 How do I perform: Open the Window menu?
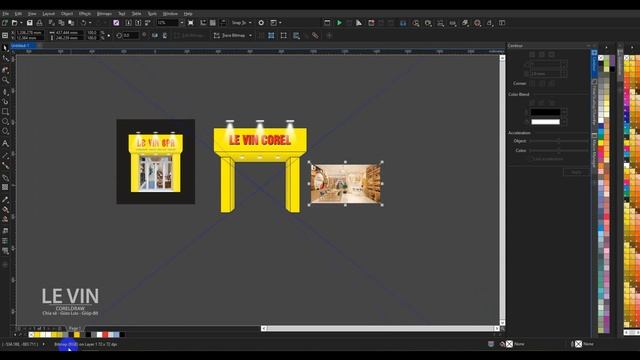pos(170,13)
